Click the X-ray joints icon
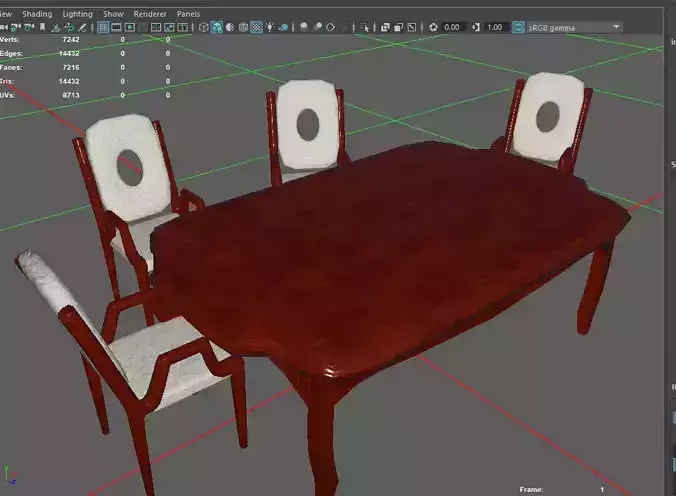Image resolution: width=676 pixels, height=496 pixels. (412, 28)
